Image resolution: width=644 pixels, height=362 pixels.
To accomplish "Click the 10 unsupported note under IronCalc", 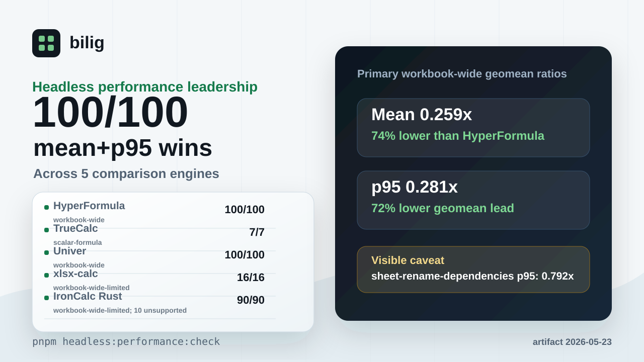I will [x=160, y=310].
